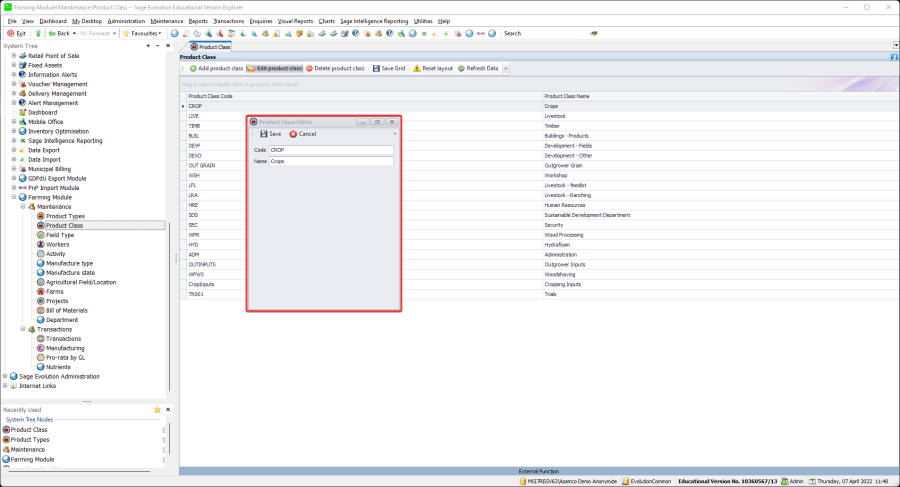Click the binoculars search icon
The height and width of the screenshot is (487, 900).
(594, 33)
